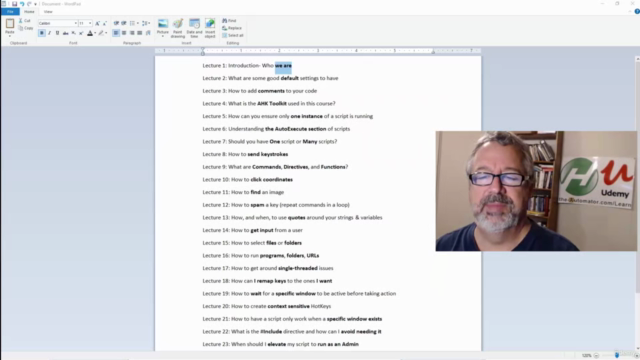Viewport: 640px width, 360px height.
Task: Toggle Align text right
Action: click(x=132, y=33)
